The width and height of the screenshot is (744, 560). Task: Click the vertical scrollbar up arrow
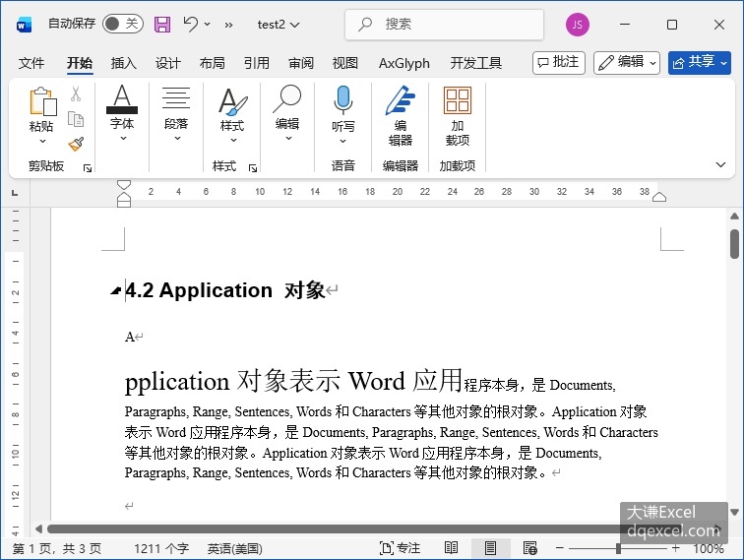pyautogui.click(x=734, y=216)
